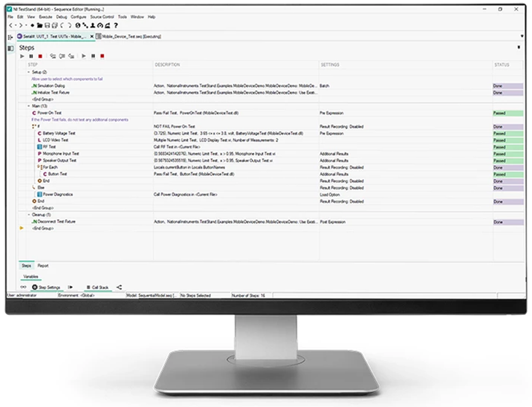This screenshot has height=407, width=532.
Task: Select the Power Diagnostics step
Action: pos(58,195)
